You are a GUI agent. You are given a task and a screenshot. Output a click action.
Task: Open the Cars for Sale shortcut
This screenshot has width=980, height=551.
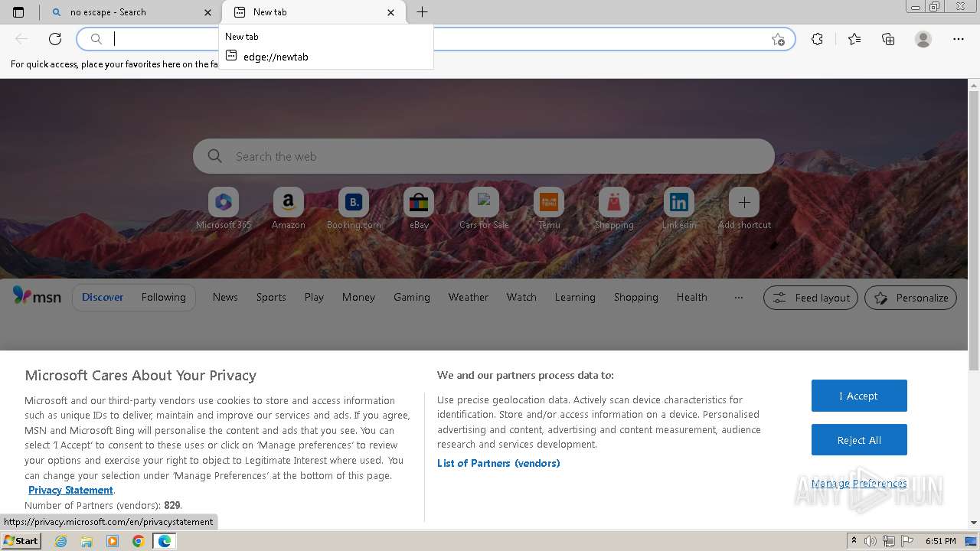[484, 208]
